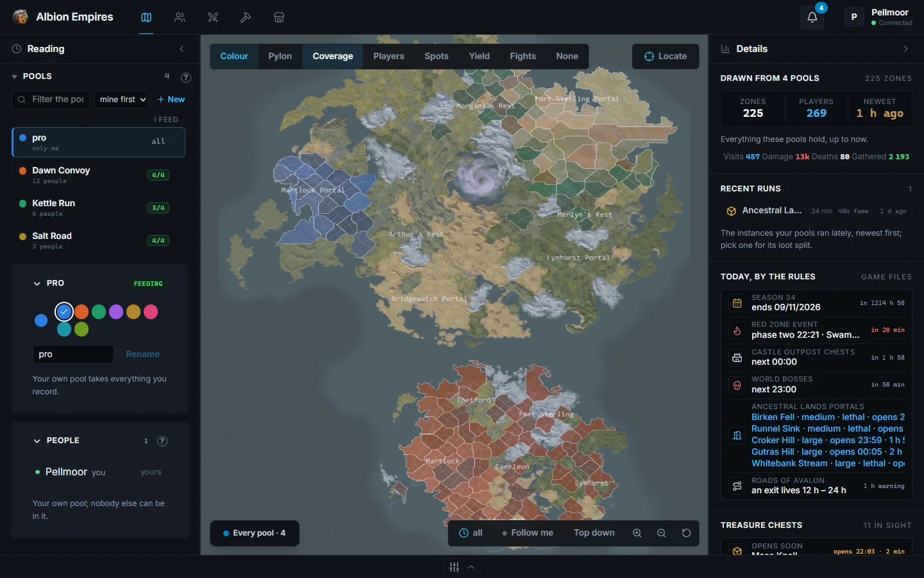The width and height of the screenshot is (924, 578).
Task: Collapse the Reading side panel
Action: (182, 49)
